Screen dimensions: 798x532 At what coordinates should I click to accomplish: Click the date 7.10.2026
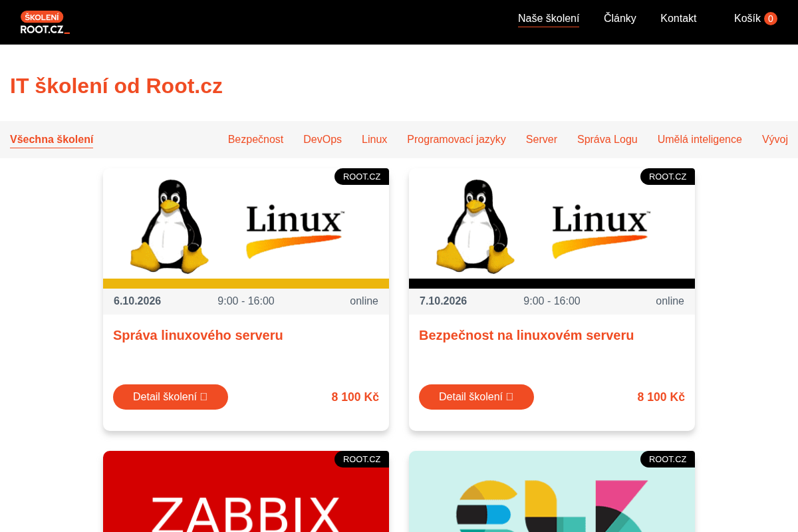tap(443, 301)
